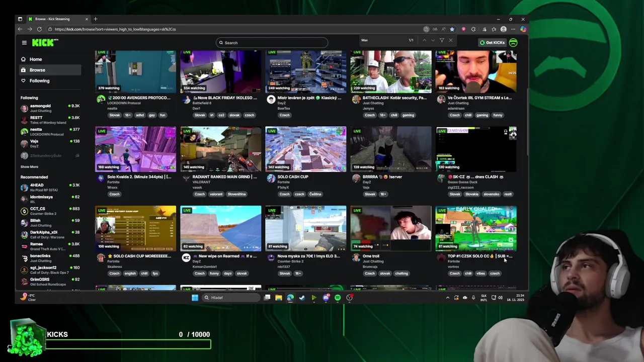Screen dimensions: 644x362
Task: Open nestta channel in sidebar
Action: click(50, 132)
